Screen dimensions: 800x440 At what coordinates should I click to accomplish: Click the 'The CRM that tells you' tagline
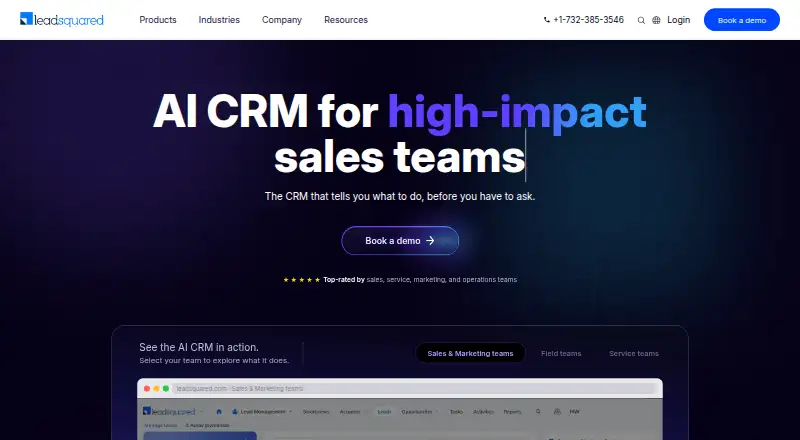400,196
